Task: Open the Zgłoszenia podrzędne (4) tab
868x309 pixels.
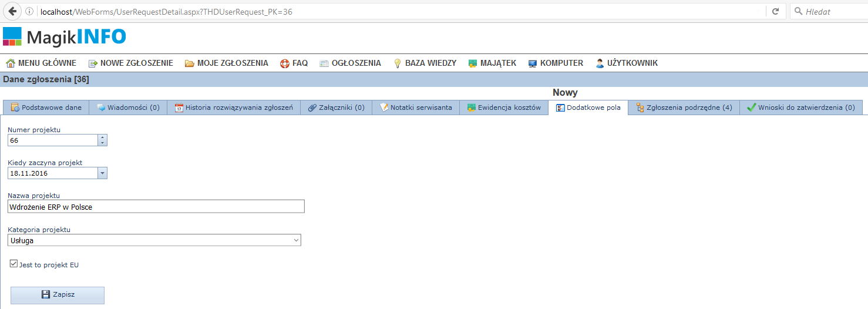Action: pos(684,108)
